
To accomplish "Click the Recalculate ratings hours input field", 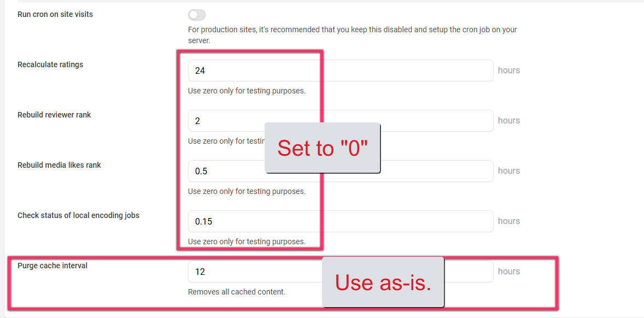I will (341, 70).
